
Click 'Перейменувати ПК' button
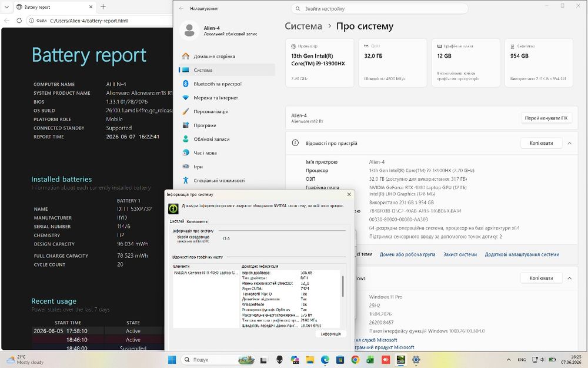point(546,118)
